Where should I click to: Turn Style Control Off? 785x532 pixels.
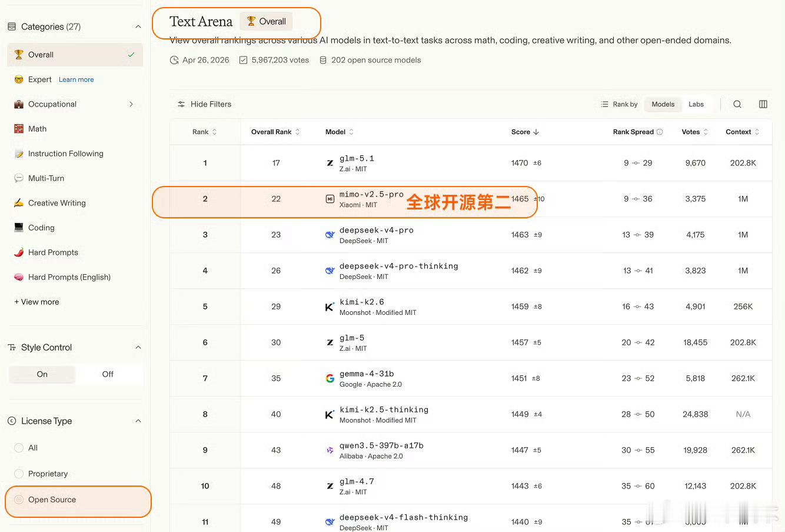(x=108, y=374)
